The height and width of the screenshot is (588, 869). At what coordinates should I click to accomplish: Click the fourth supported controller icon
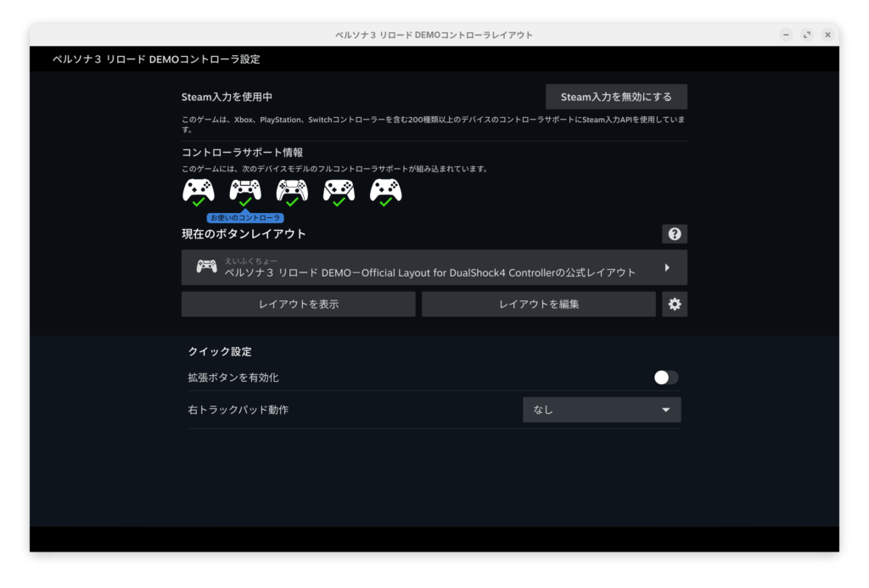coord(339,189)
